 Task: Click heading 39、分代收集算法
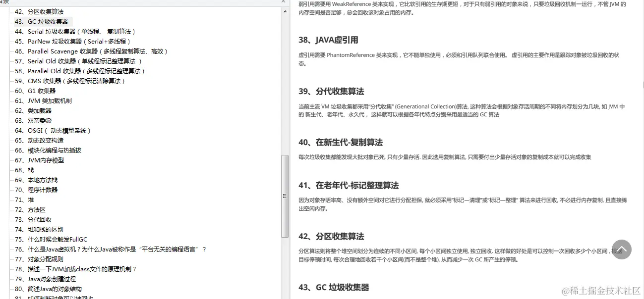click(331, 92)
